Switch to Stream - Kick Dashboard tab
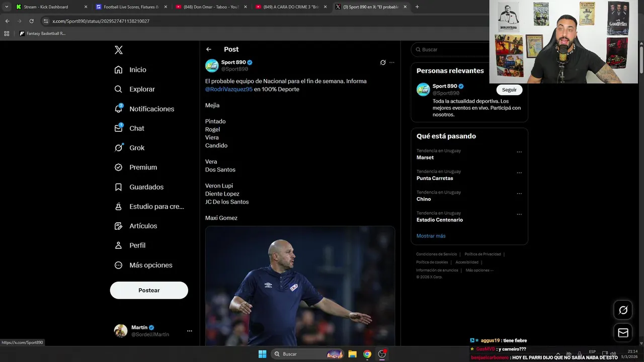Screen dimensions: 644x362 pos(51,7)
